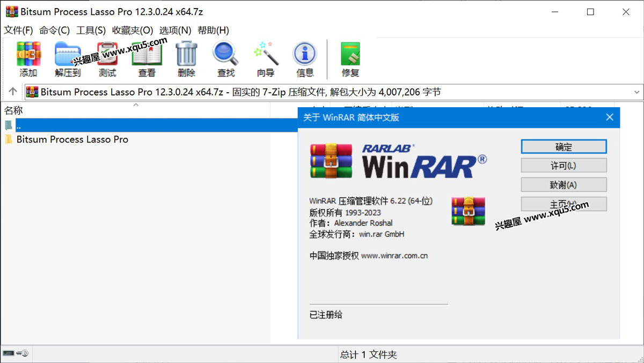Click the Add (添加) toolbar icon
Image resolution: width=644 pixels, height=363 pixels.
(28, 60)
